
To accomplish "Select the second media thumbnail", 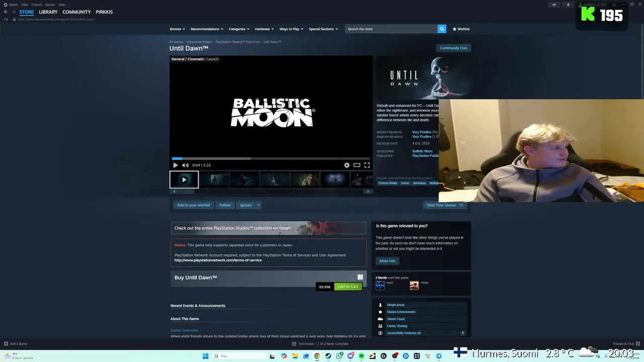I will point(214,179).
